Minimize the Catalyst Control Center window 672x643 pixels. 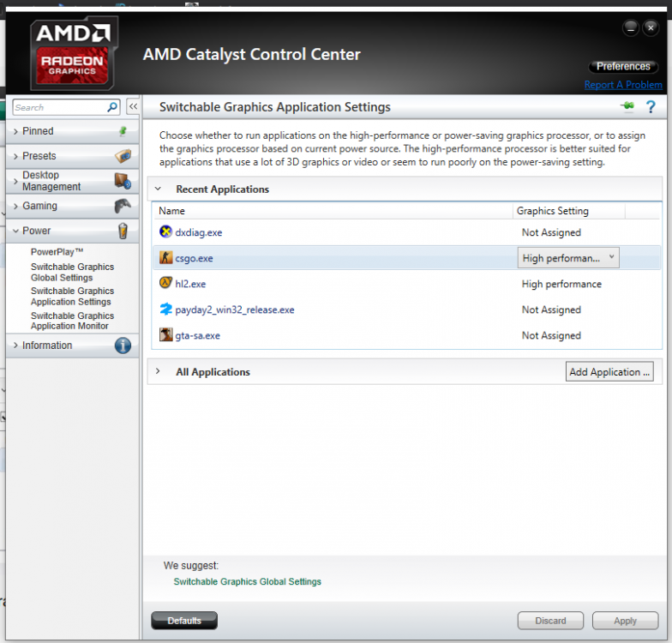(x=631, y=28)
